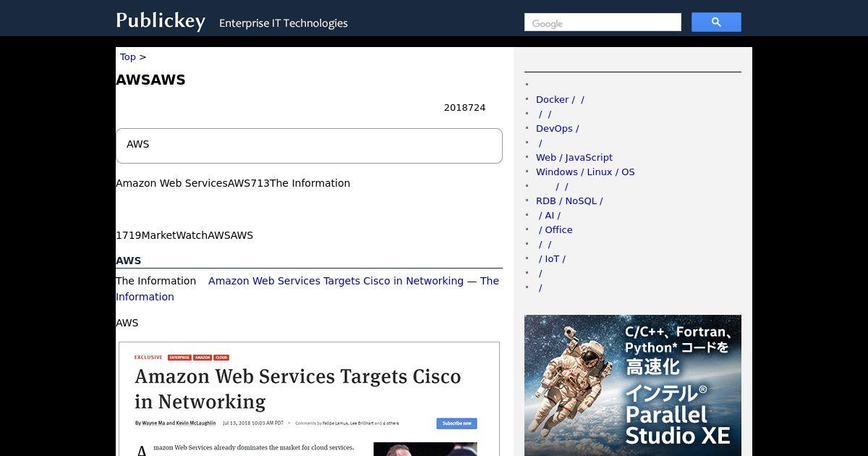Click the Docker category link

tap(560, 99)
